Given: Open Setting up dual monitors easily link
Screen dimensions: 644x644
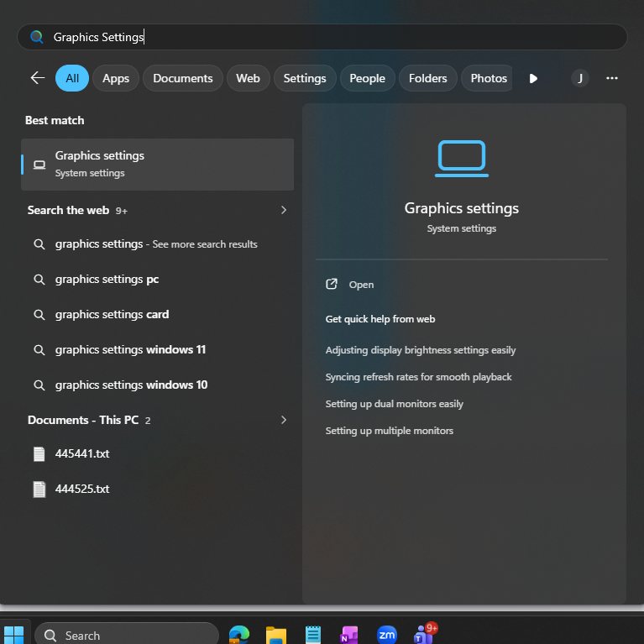Looking at the screenshot, I should pyautogui.click(x=395, y=404).
